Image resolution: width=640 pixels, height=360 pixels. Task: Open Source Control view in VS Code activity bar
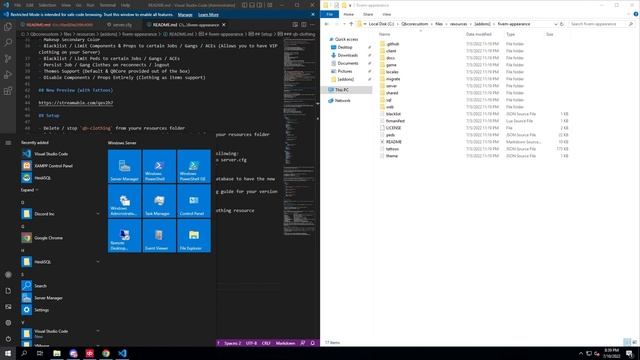[x=8, y=59]
